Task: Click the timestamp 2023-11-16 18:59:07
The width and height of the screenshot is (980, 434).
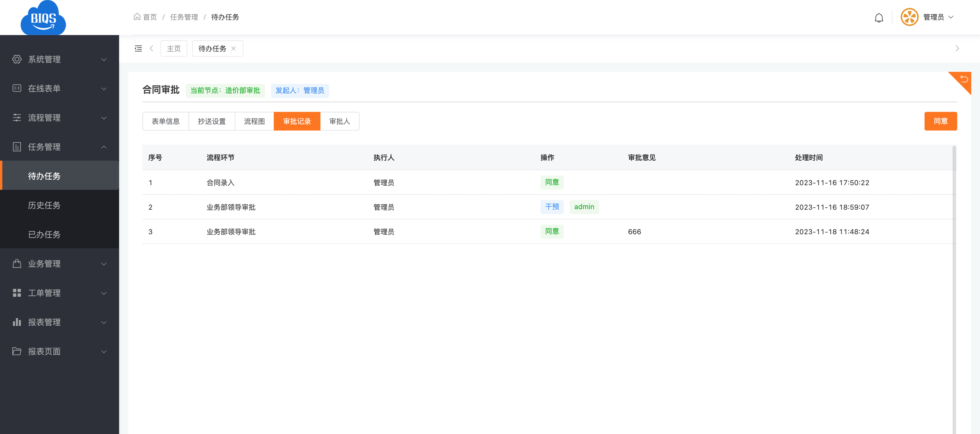Action: (x=832, y=207)
